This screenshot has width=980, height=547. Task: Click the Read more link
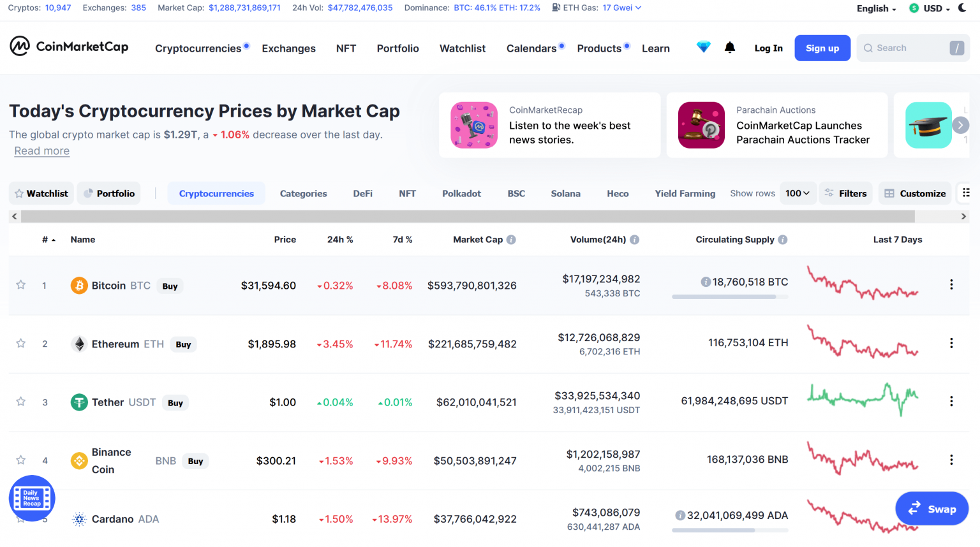tap(41, 150)
